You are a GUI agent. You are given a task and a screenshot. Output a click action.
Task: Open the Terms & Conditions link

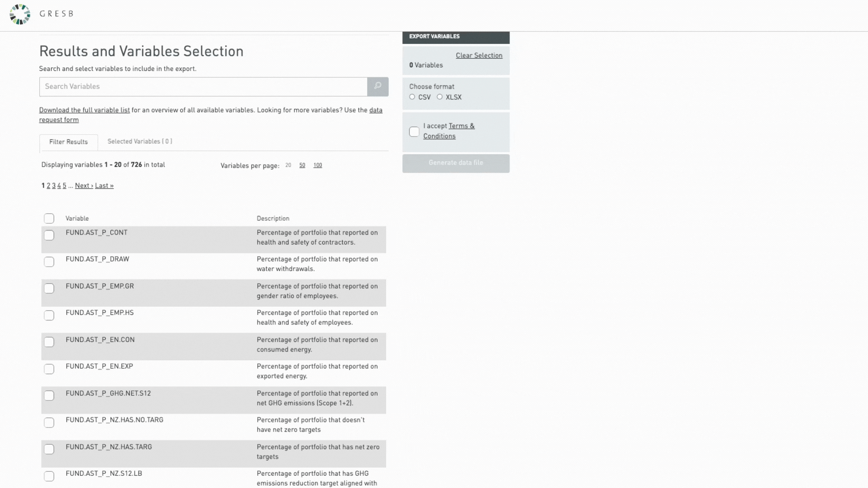(x=449, y=131)
